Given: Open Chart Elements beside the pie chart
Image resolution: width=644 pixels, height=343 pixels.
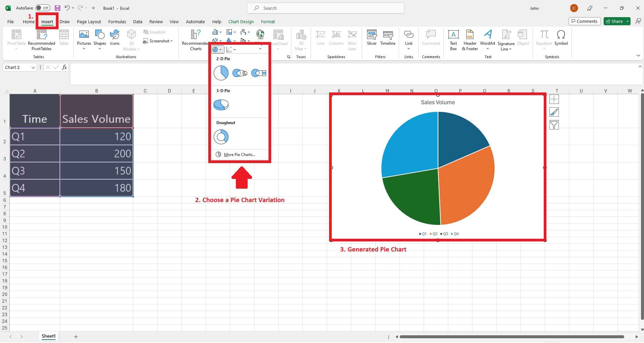Looking at the screenshot, I should click(554, 99).
